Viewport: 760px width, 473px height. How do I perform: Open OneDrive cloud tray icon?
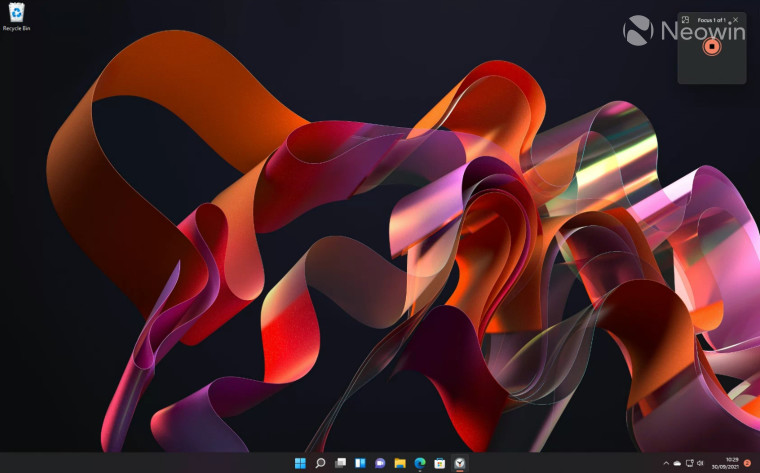point(677,463)
